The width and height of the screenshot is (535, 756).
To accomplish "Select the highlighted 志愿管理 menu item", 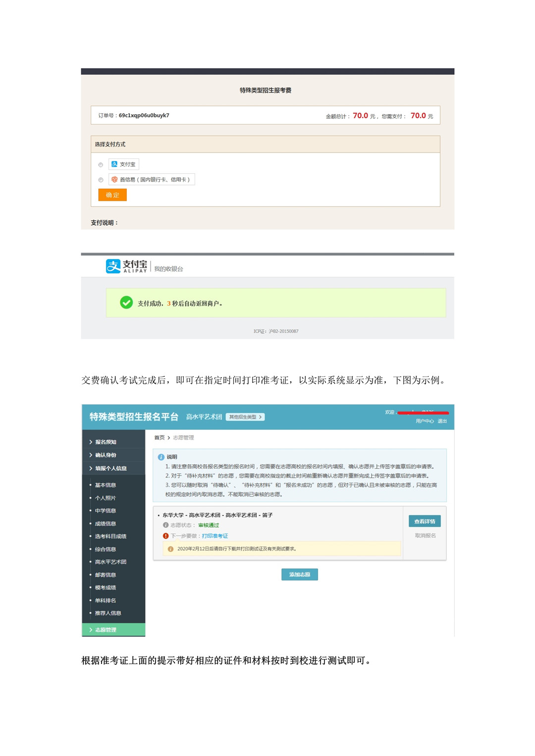I will pos(113,630).
